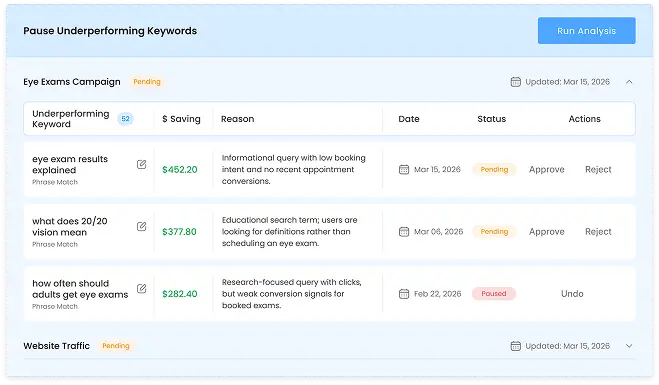Click the Paused status badge

pos(494,293)
